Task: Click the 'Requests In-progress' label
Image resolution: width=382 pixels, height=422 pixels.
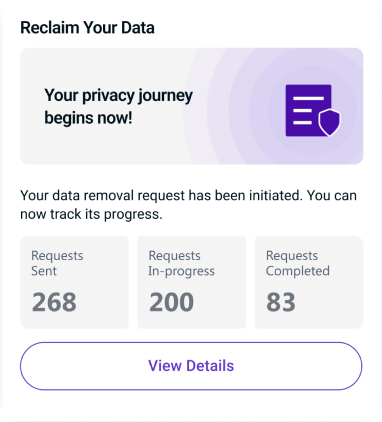Action: [x=182, y=263]
